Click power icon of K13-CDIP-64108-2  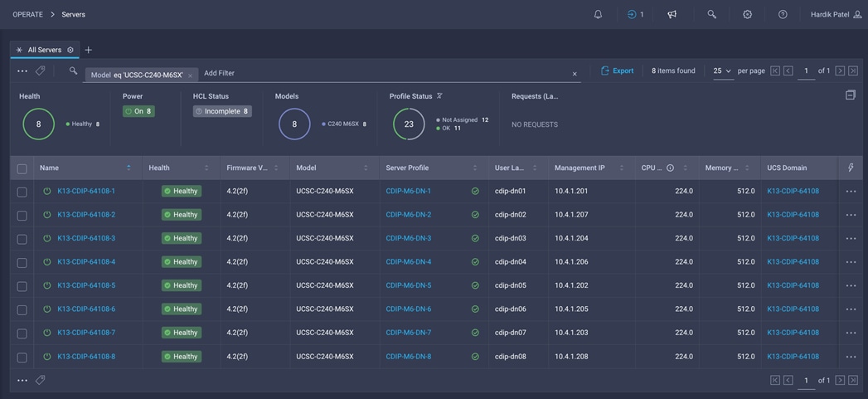47,215
